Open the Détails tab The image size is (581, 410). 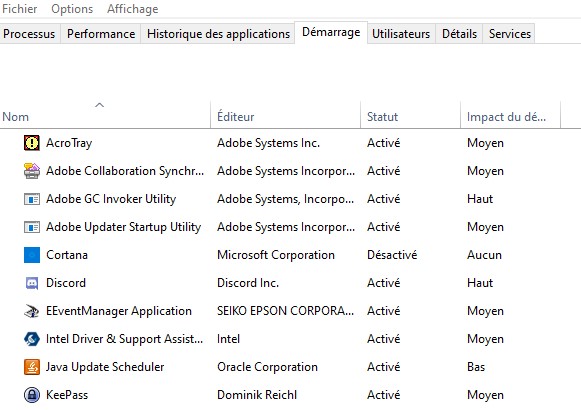tap(459, 34)
